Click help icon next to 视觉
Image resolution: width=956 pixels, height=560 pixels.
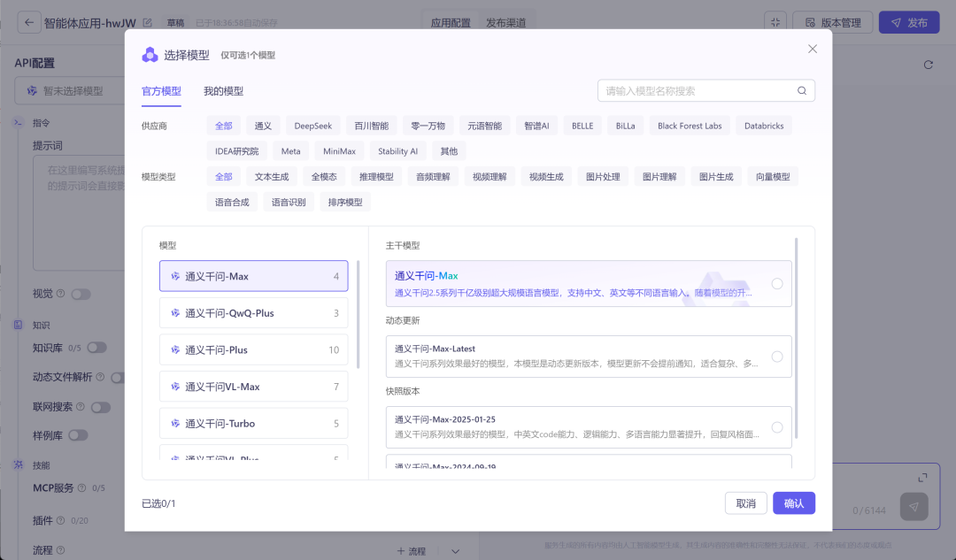click(x=60, y=294)
